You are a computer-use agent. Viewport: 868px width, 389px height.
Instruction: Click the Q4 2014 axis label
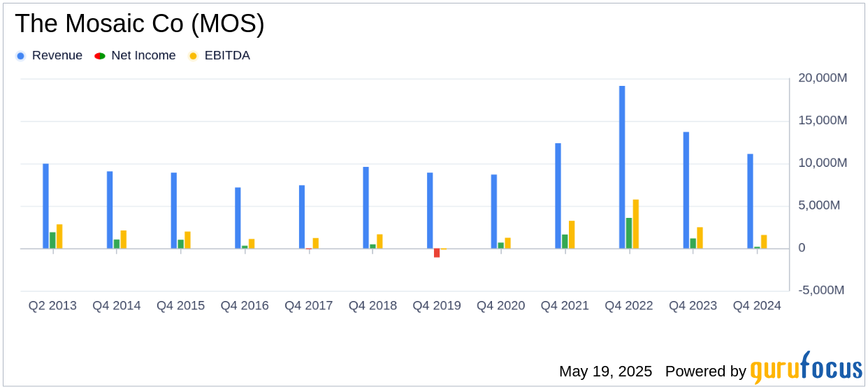117,306
